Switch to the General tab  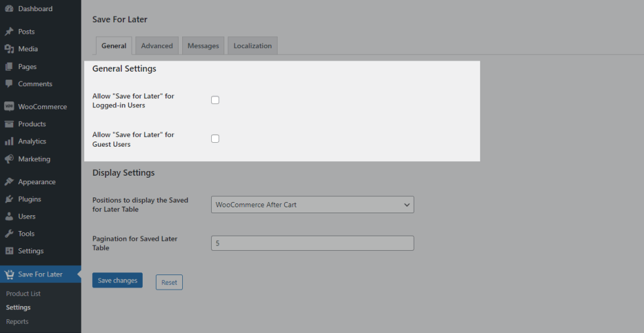pos(114,45)
